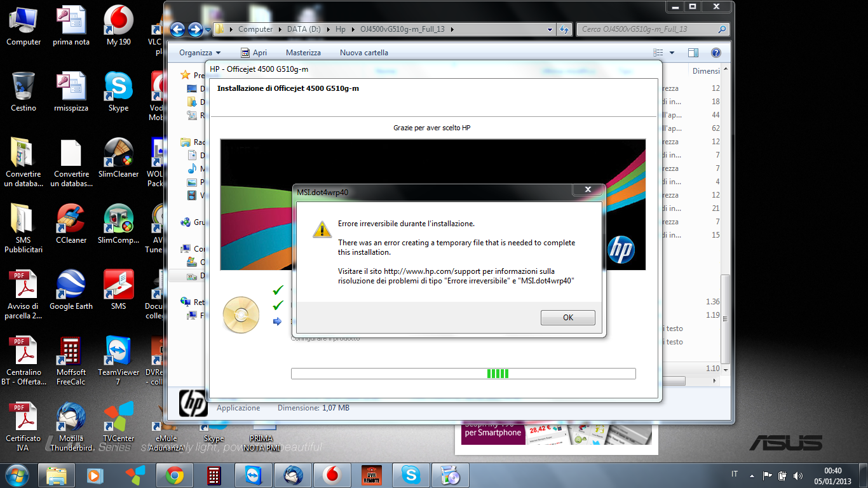The width and height of the screenshot is (868, 488).
Task: Open the view options dropdown arrow
Action: pyautogui.click(x=672, y=53)
